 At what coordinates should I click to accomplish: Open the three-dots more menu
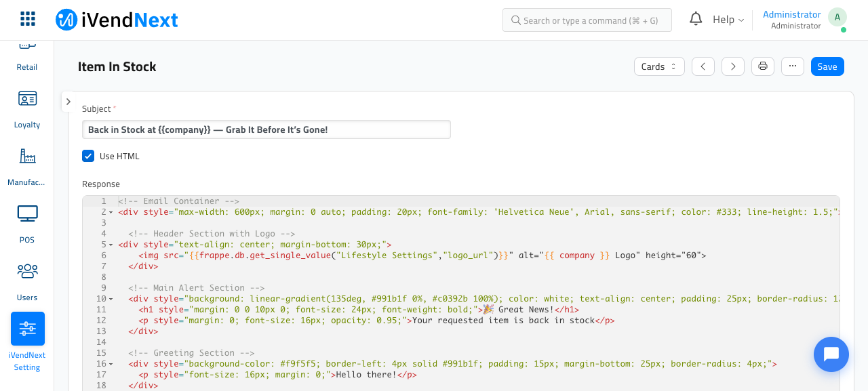click(793, 66)
